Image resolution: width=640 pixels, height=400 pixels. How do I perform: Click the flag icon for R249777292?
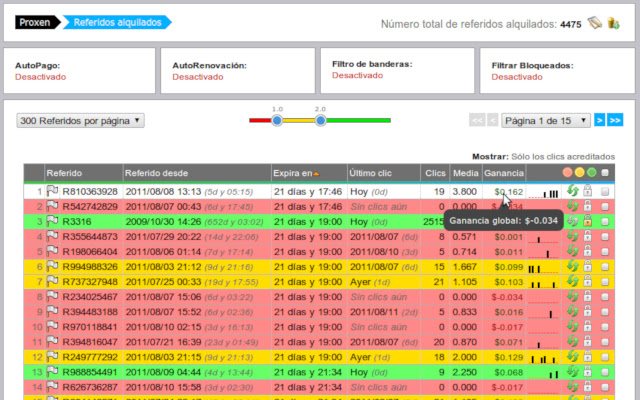(x=52, y=357)
